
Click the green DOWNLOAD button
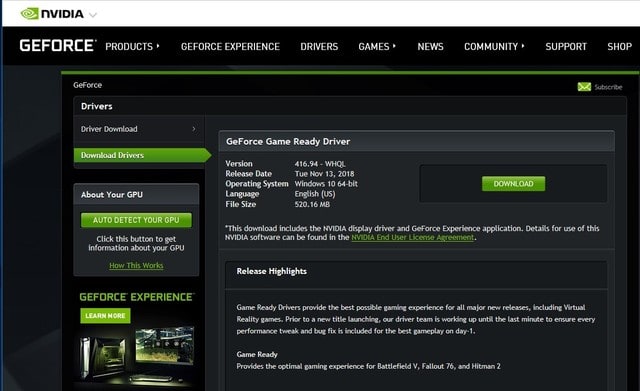click(x=513, y=184)
